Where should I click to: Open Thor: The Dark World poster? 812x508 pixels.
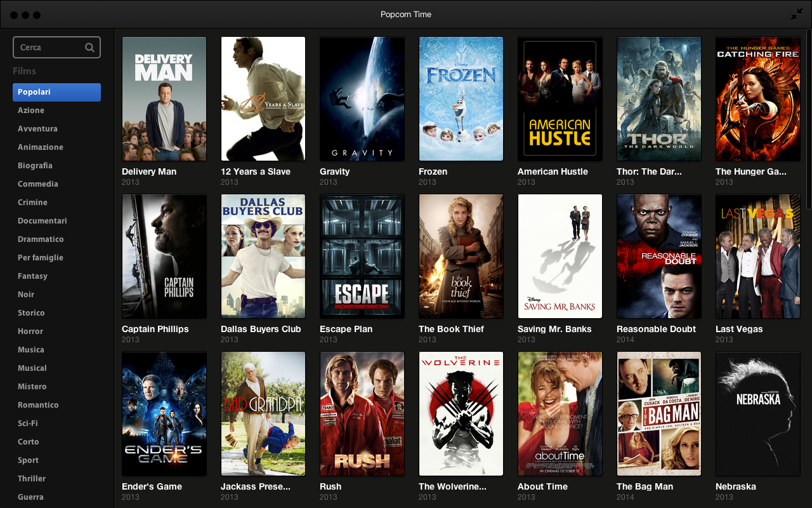pos(659,98)
